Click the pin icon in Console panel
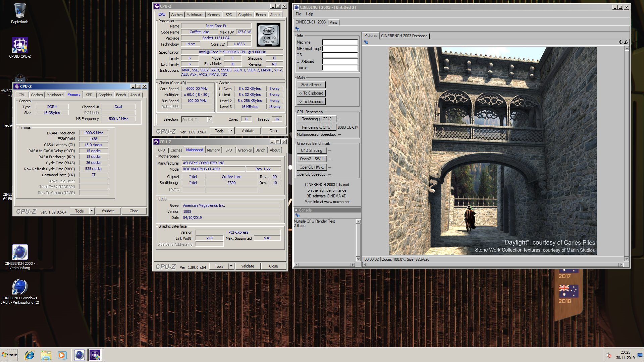 (297, 216)
